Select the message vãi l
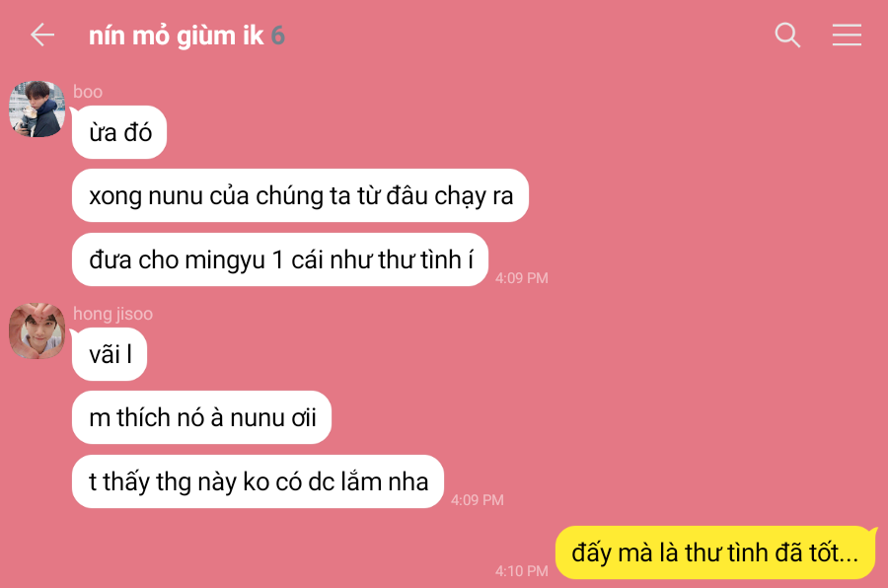Image resolution: width=888 pixels, height=588 pixels. (110, 354)
